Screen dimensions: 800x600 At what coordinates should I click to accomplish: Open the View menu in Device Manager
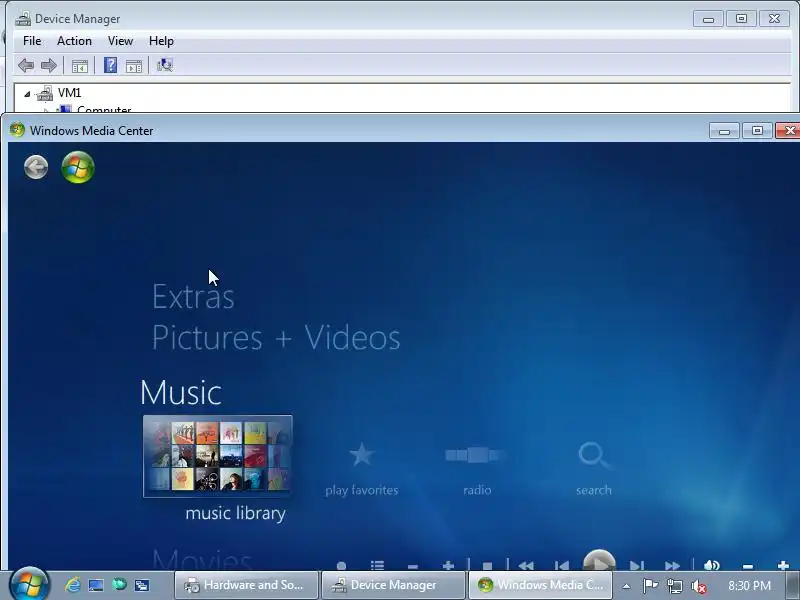coord(120,41)
